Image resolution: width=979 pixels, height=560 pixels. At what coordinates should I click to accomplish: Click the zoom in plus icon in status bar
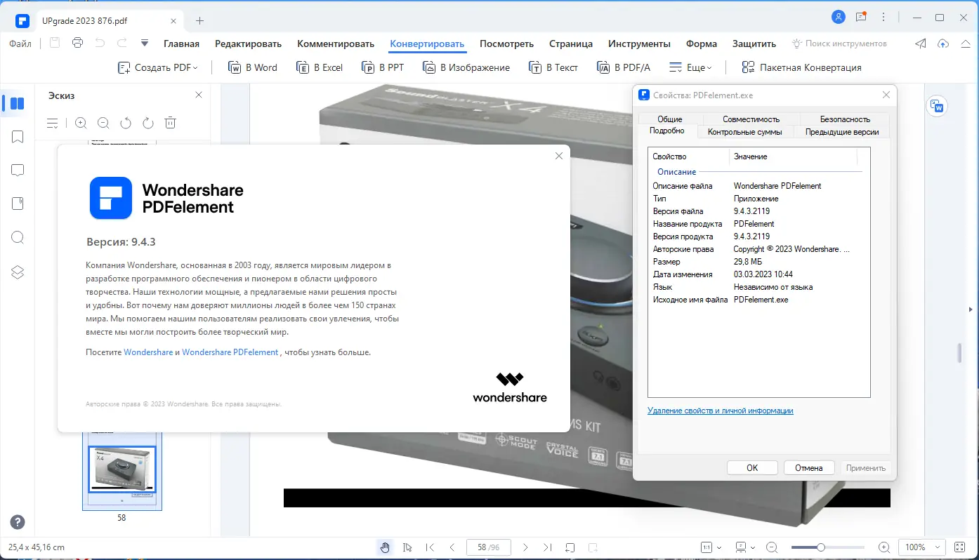click(884, 547)
